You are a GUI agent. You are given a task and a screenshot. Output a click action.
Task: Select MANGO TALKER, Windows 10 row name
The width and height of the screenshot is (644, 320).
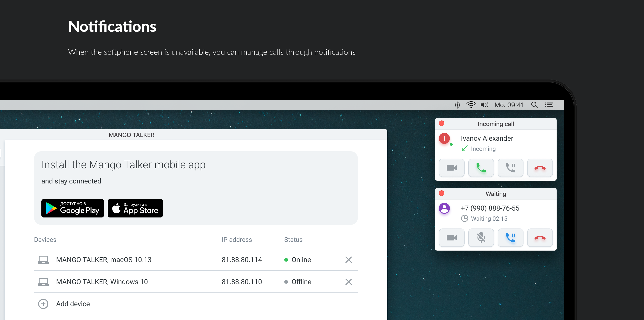pos(102,282)
